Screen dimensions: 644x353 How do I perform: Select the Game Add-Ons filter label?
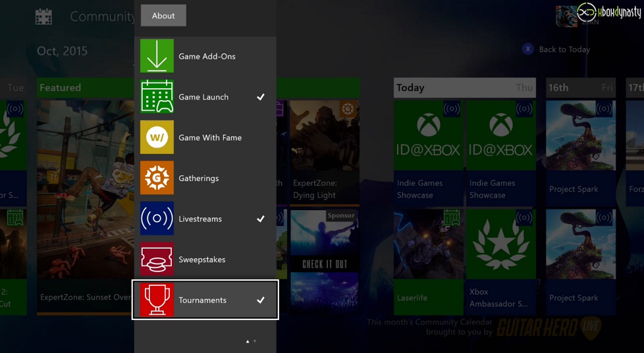[x=207, y=56]
